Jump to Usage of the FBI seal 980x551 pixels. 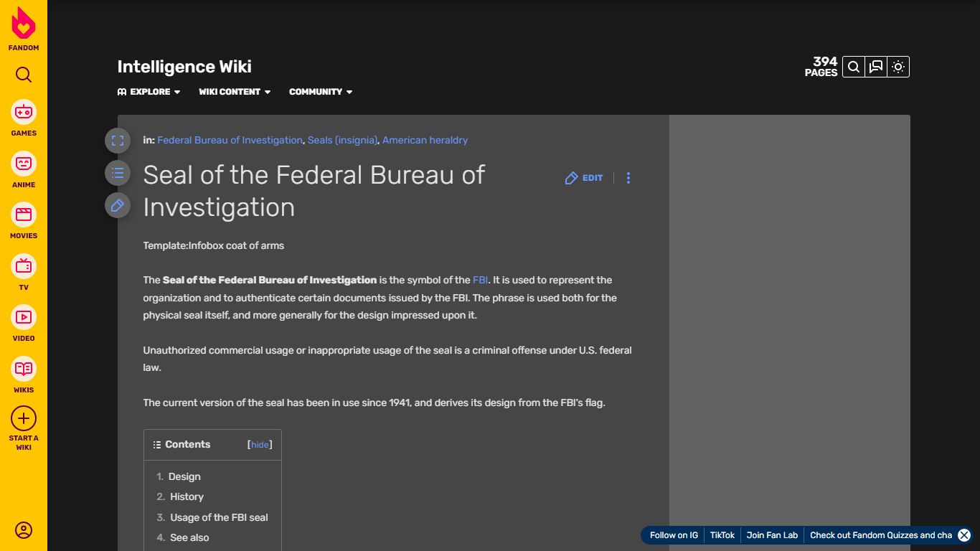(219, 517)
